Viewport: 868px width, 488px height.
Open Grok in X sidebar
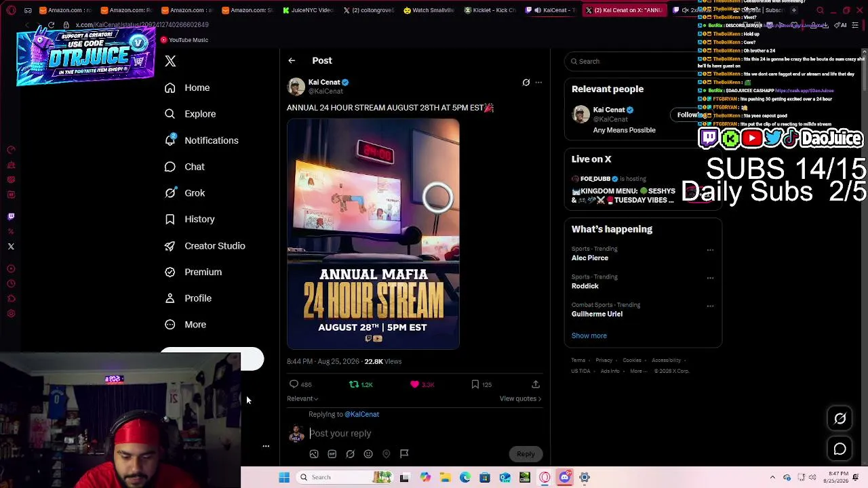[x=184, y=193]
